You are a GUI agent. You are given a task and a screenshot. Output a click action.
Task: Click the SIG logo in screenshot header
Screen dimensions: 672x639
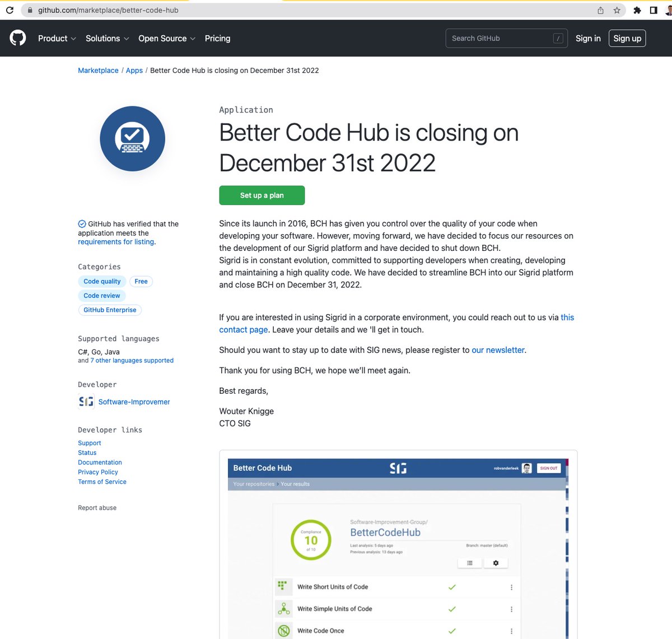[x=398, y=468]
